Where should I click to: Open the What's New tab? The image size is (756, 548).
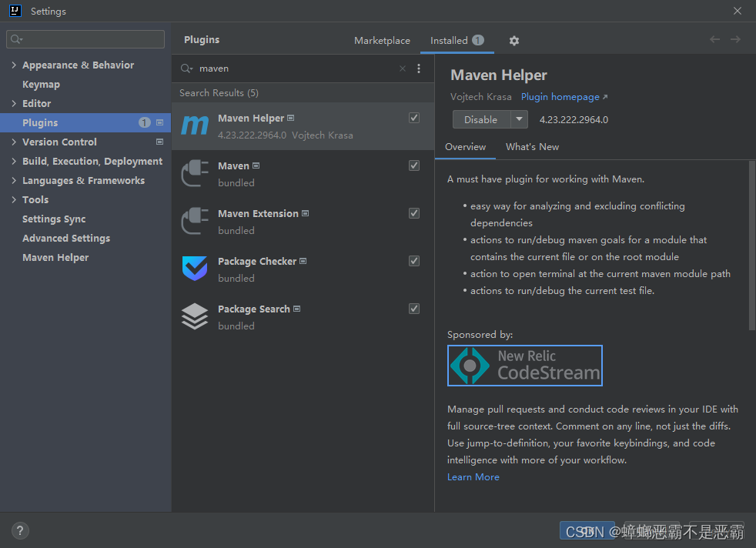coord(532,146)
